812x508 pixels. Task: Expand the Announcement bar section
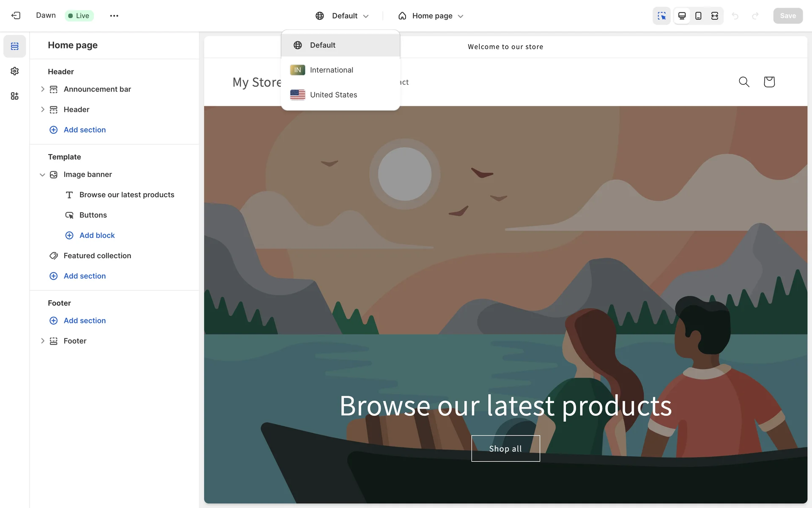(x=42, y=89)
